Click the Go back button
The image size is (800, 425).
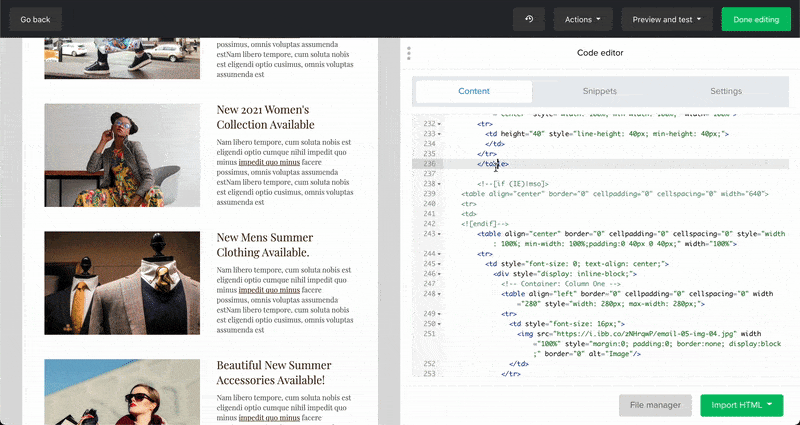click(35, 19)
